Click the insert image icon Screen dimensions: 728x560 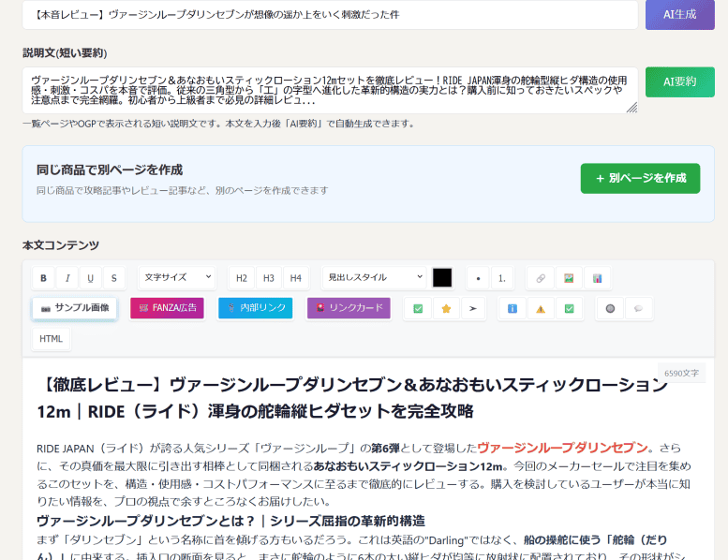pos(568,278)
